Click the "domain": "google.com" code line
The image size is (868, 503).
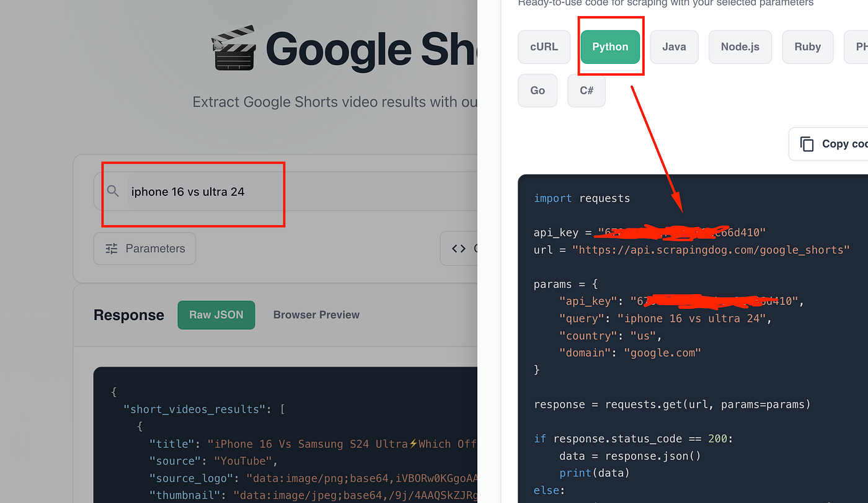tap(630, 353)
